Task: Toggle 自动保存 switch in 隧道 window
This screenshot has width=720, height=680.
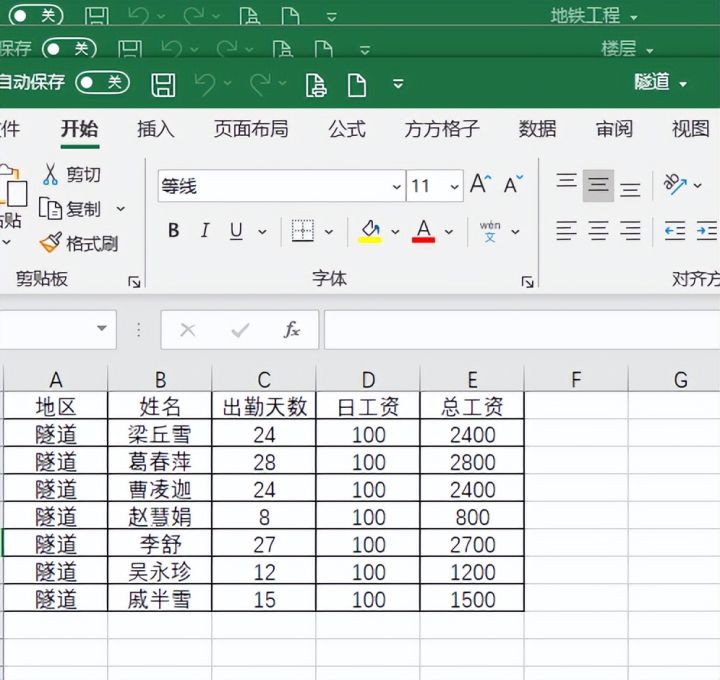Action: [102, 83]
